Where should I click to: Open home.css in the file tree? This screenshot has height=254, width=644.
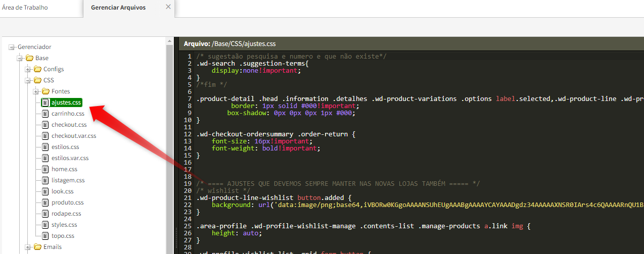tap(64, 169)
